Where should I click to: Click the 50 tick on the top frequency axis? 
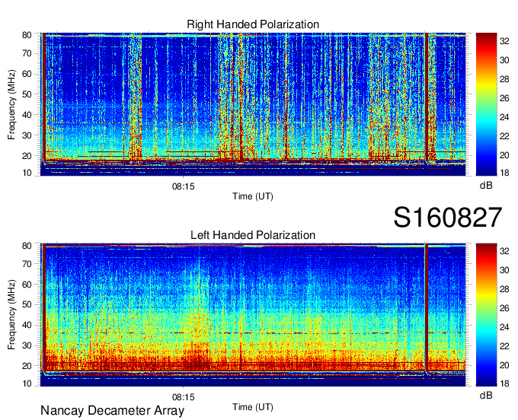point(27,94)
